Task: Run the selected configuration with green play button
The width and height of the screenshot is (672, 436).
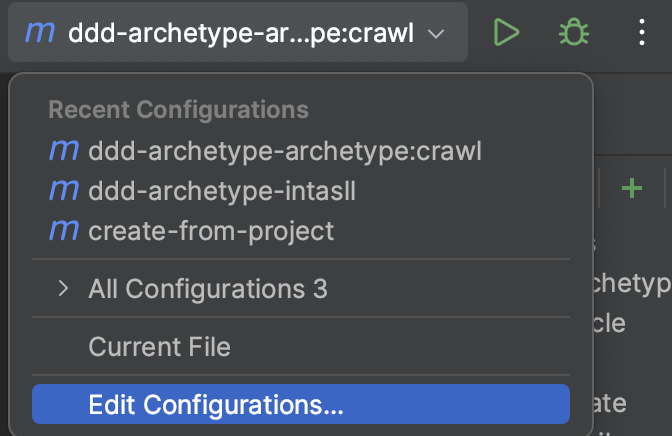Action: pyautogui.click(x=507, y=33)
